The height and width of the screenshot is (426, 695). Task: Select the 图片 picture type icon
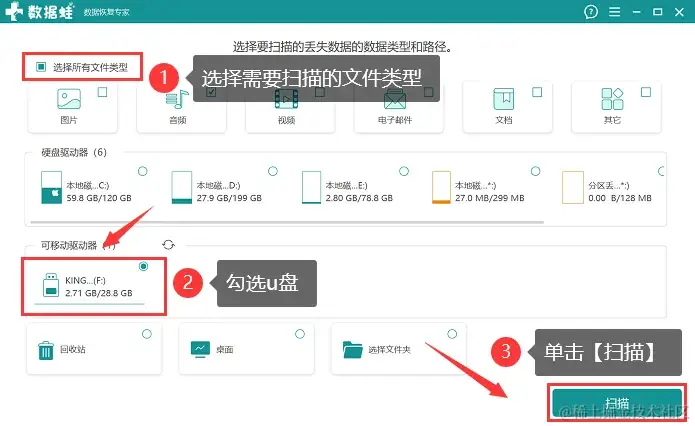[69, 99]
